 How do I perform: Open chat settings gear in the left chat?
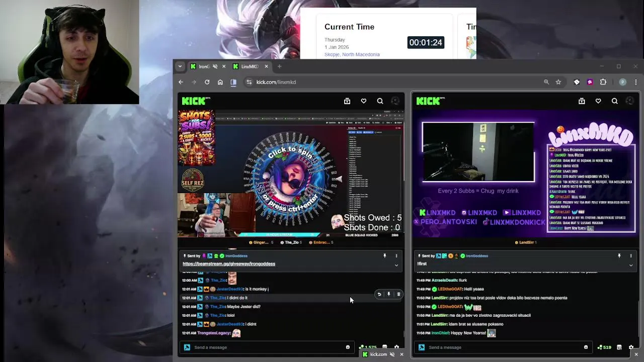(396, 347)
